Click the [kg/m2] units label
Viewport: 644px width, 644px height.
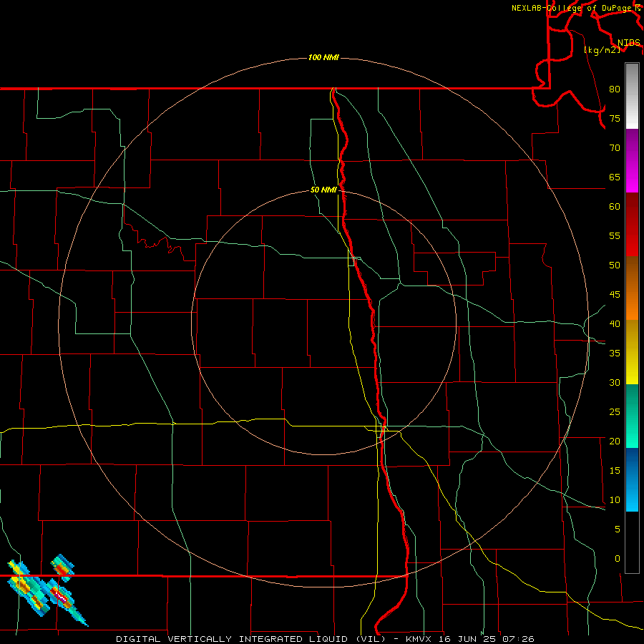click(x=602, y=50)
